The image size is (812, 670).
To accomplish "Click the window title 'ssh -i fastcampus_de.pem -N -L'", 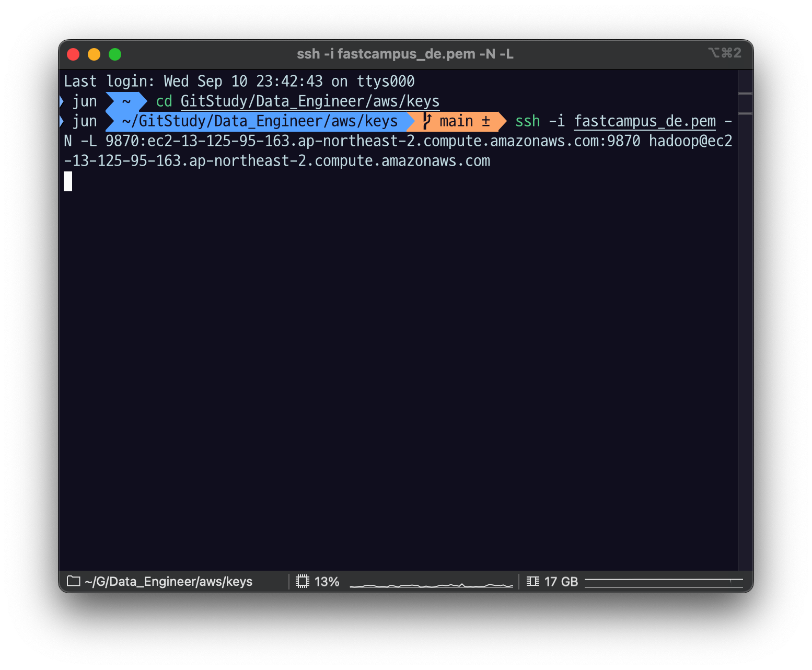I will pos(405,54).
